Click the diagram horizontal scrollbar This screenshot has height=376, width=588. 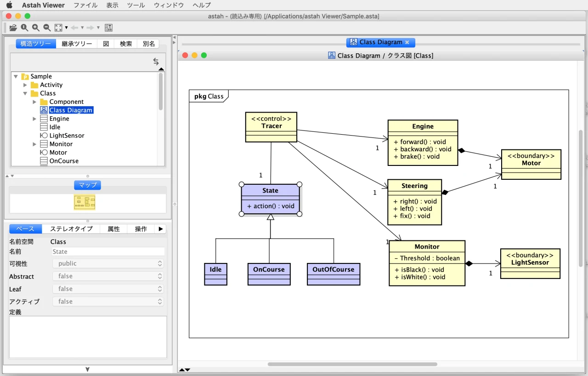coord(352,364)
